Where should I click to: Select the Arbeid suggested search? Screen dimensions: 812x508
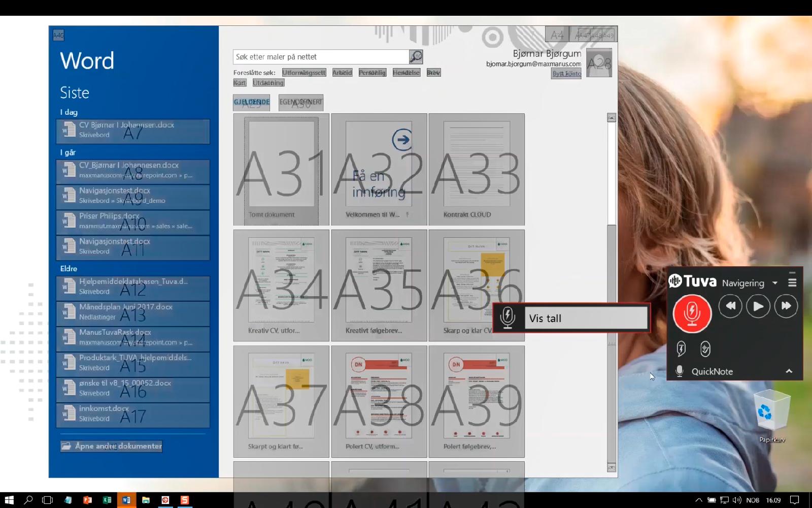[x=342, y=73]
